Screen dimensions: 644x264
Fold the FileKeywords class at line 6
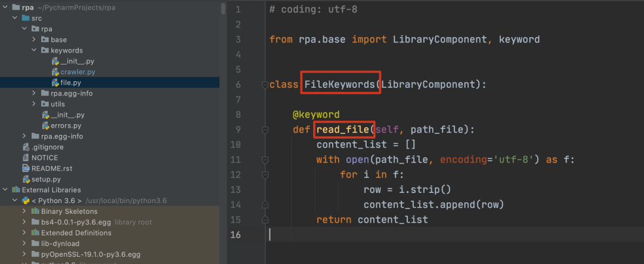tap(265, 85)
